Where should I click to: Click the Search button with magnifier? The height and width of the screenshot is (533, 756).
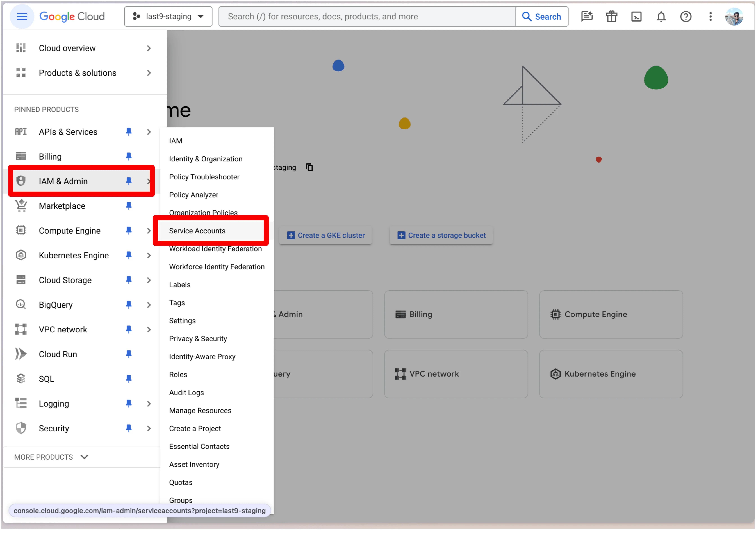[542, 16]
